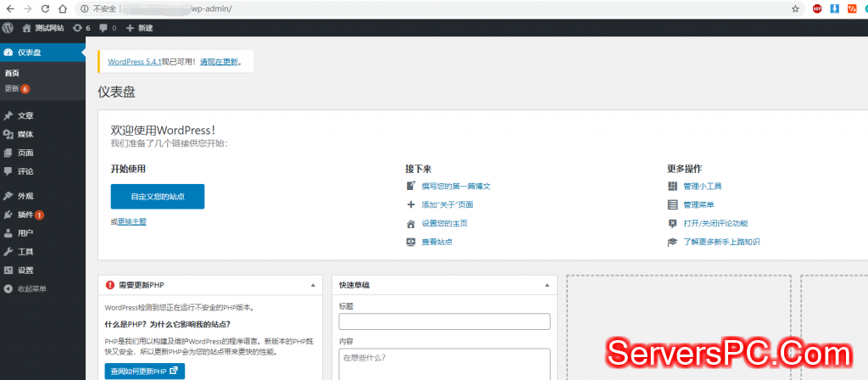Bookmark this page with the star icon

(795, 8)
